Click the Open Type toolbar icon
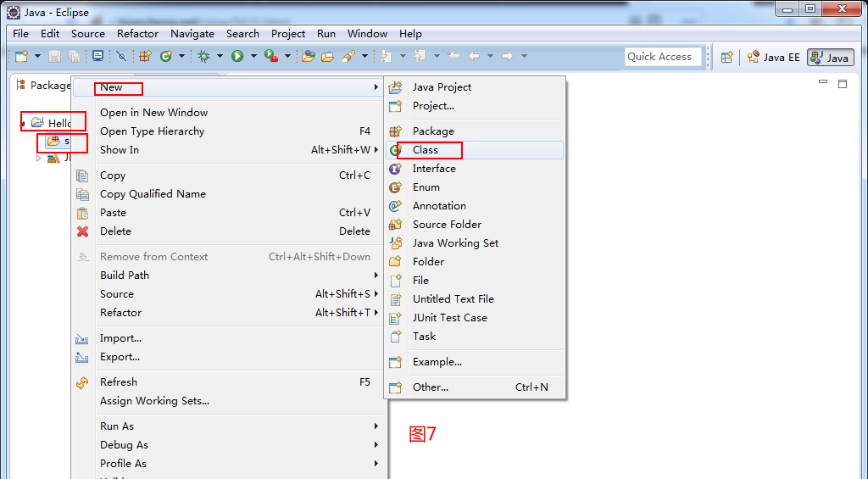The width and height of the screenshot is (868, 479). coord(309,56)
